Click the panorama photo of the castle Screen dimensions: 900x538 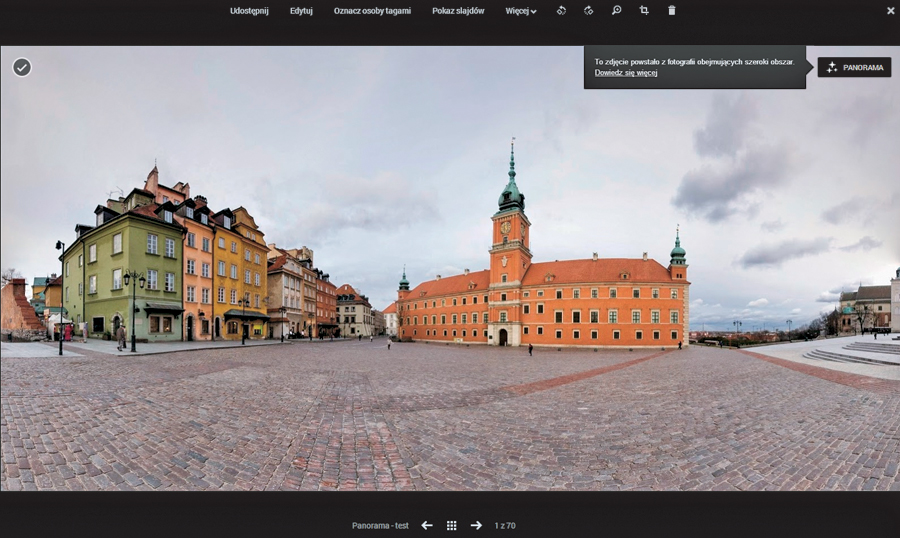450,300
